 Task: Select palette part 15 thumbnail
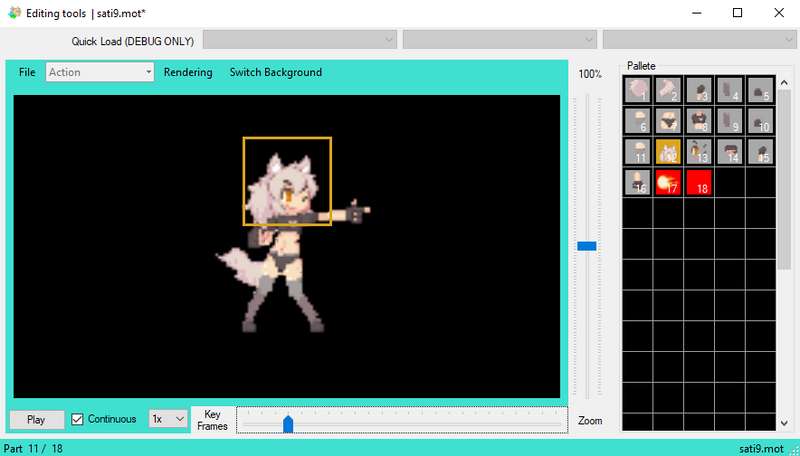760,151
